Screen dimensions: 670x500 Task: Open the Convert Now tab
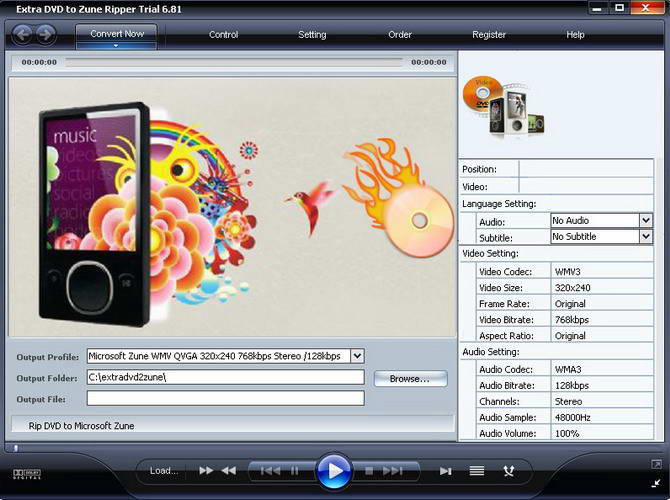[x=117, y=33]
